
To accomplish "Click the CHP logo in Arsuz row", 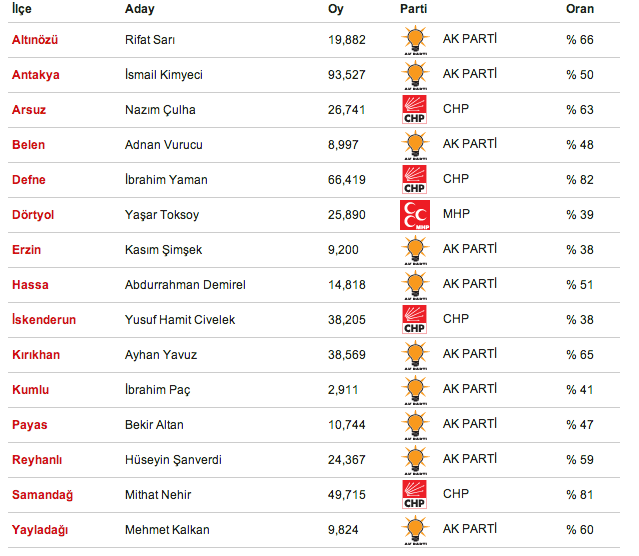I will (414, 110).
